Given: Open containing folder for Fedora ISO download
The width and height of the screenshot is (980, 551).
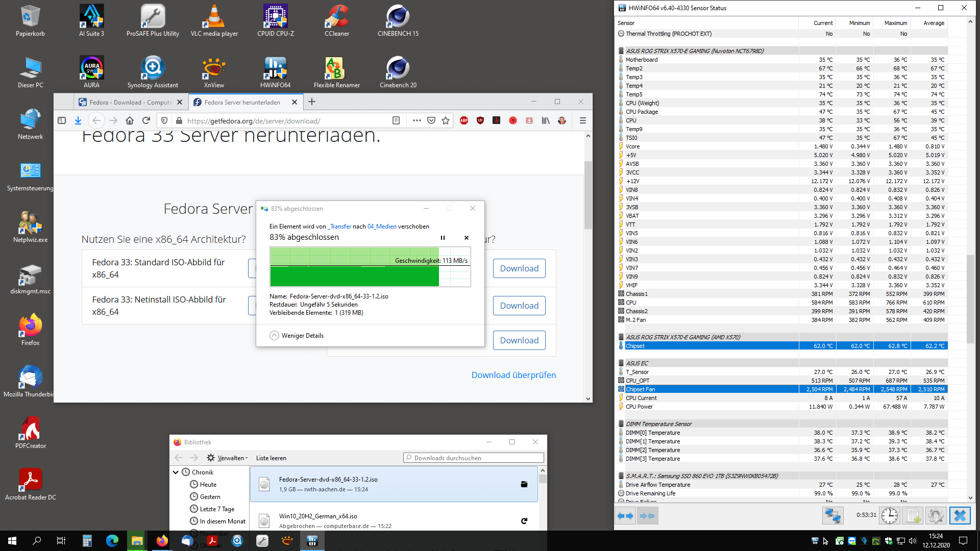Looking at the screenshot, I should [524, 484].
